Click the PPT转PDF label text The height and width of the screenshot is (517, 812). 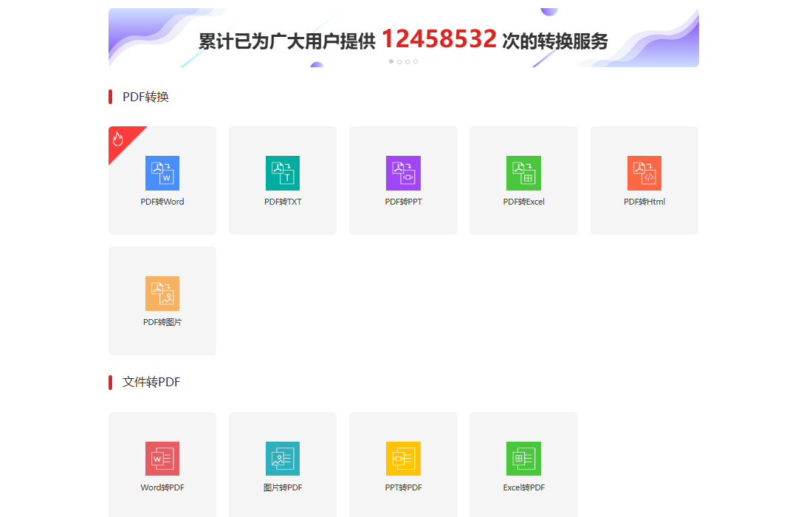403,487
